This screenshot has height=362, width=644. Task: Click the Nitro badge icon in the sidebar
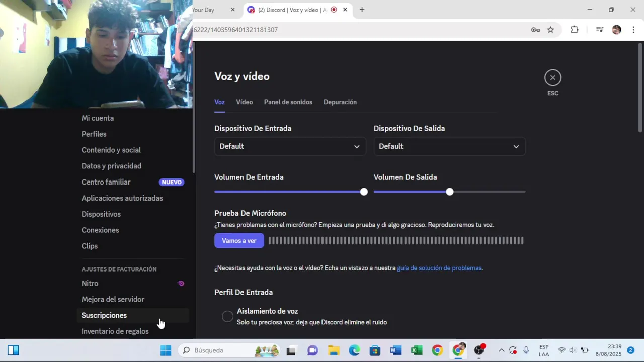[x=181, y=284]
